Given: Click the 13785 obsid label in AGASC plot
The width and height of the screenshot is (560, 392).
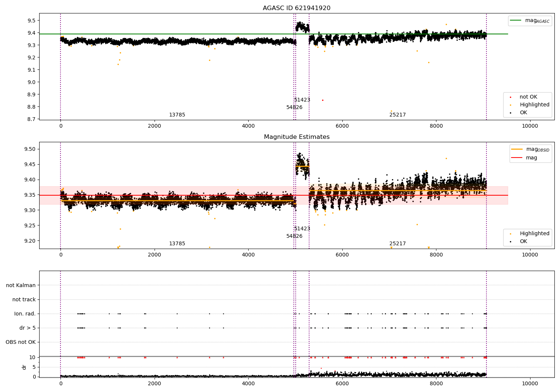Looking at the screenshot, I should click(x=177, y=115).
